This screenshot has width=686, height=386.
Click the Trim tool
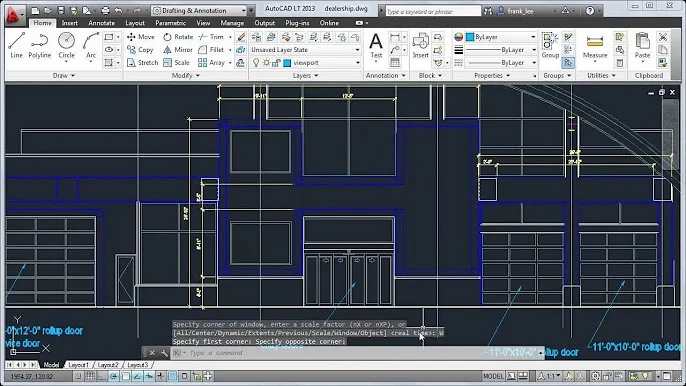pos(211,37)
